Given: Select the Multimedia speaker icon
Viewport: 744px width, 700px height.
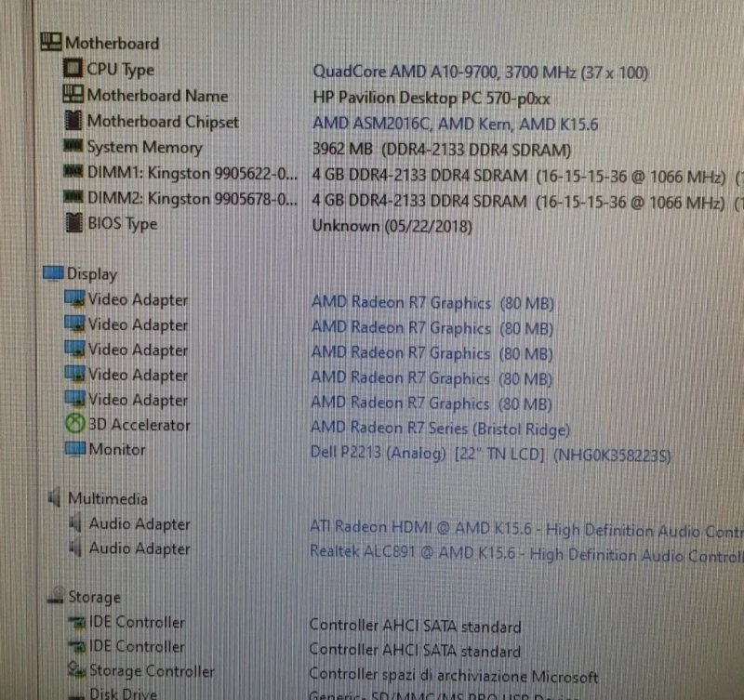Looking at the screenshot, I should click(54, 497).
